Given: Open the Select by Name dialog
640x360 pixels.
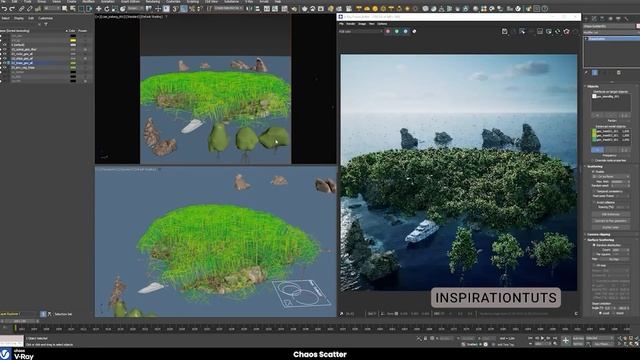Looking at the screenshot, I should (x=72, y=9).
